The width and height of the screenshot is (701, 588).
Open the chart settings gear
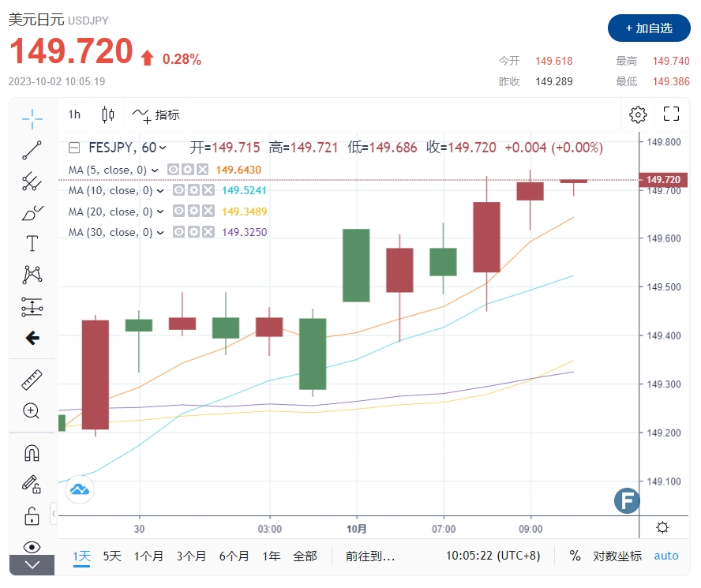637,114
